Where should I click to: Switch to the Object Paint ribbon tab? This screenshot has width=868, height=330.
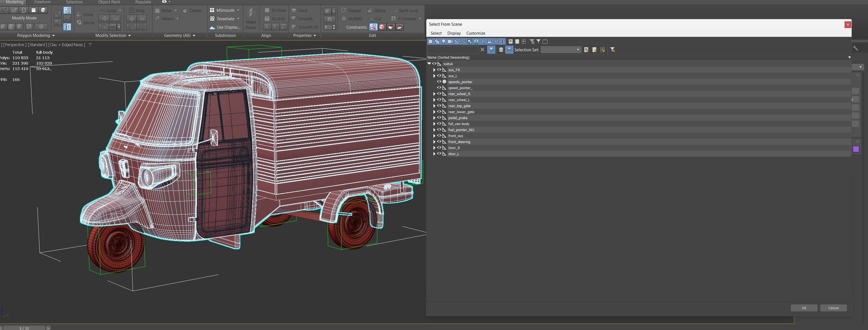click(109, 2)
